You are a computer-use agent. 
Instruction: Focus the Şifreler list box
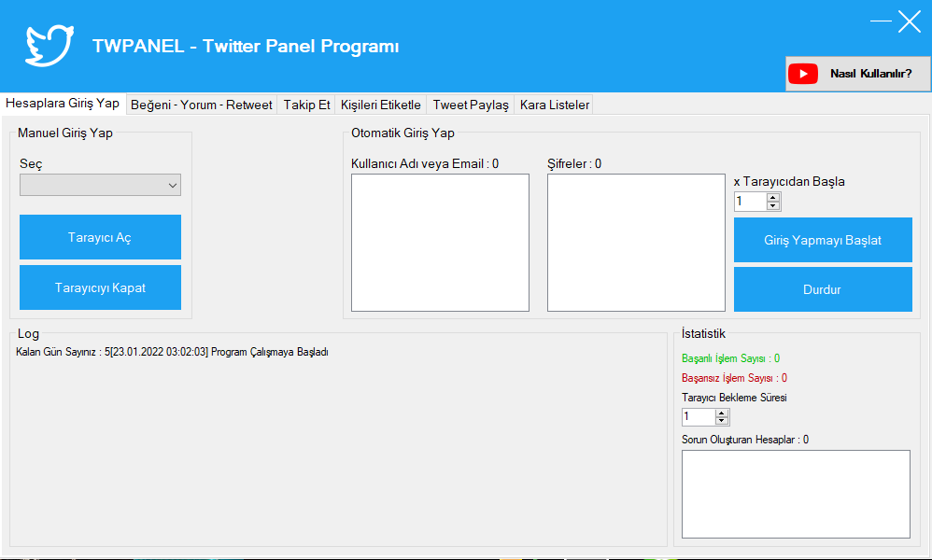(637, 243)
